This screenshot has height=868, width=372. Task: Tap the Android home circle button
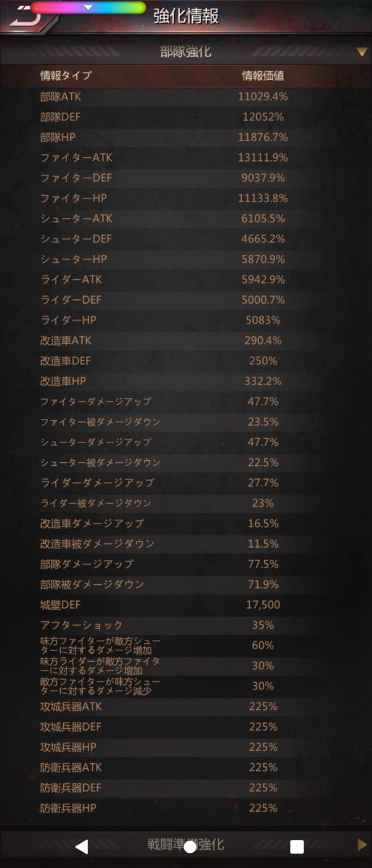coord(190,847)
